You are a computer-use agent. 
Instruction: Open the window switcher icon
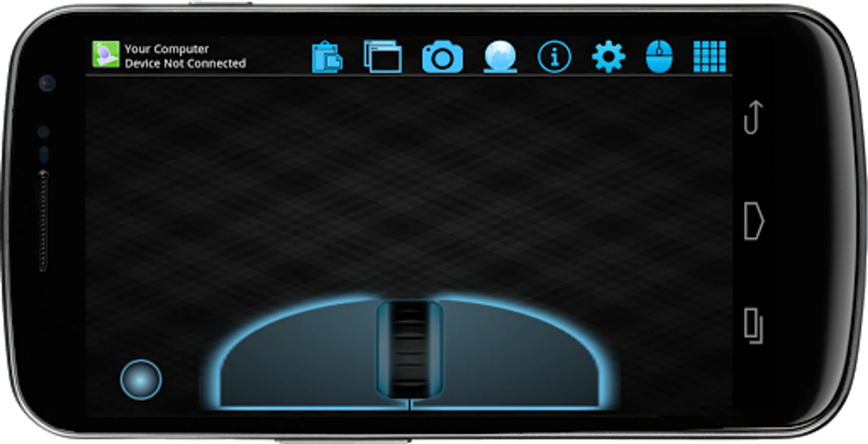pos(382,57)
